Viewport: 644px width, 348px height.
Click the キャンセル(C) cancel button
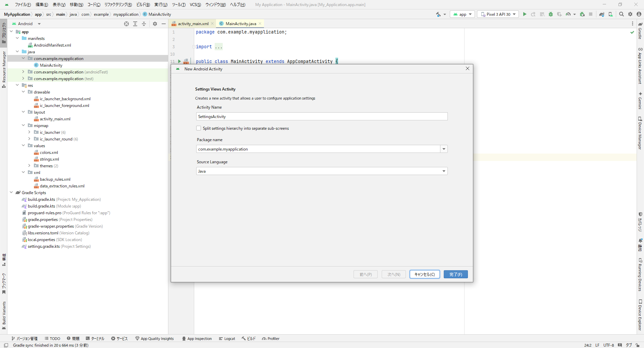click(424, 274)
